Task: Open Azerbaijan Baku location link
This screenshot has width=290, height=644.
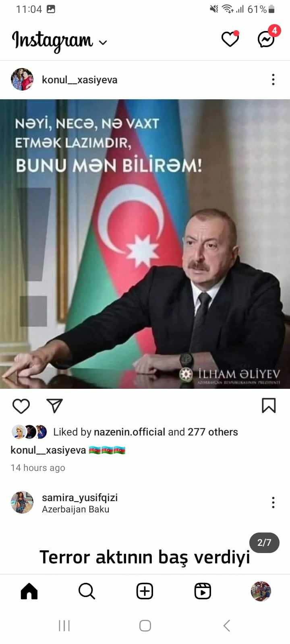Action: tap(76, 509)
